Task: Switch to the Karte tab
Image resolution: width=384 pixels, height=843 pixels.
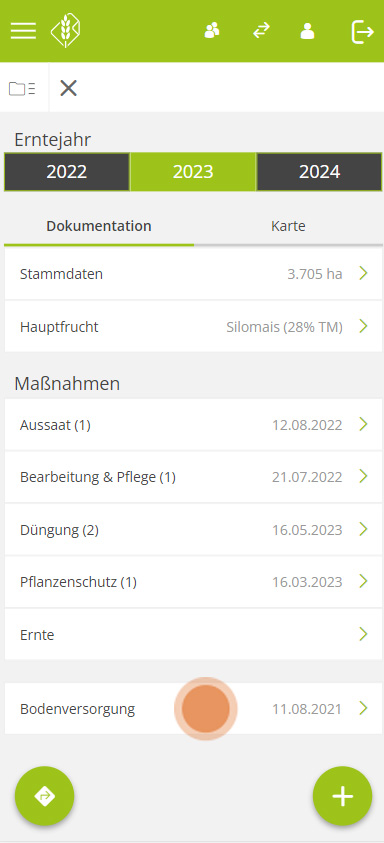Action: pos(288,226)
